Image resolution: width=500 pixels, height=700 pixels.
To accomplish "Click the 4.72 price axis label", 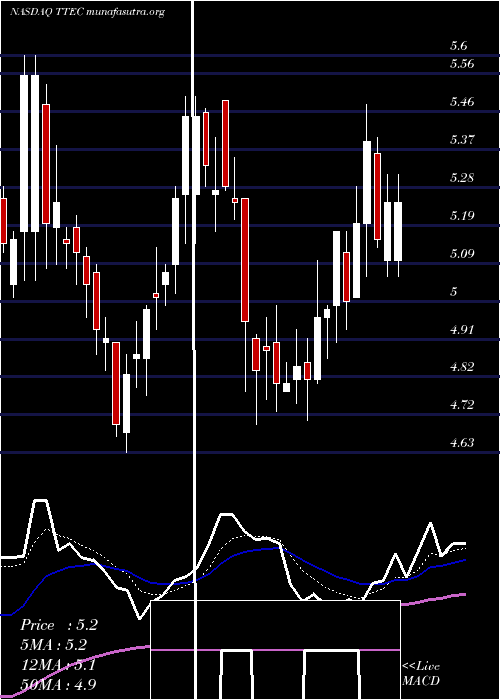I will 462,405.
